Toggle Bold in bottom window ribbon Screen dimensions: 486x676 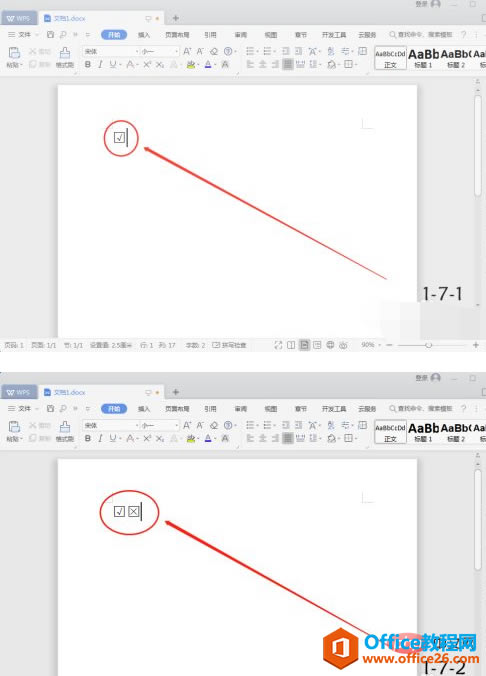coord(88,438)
